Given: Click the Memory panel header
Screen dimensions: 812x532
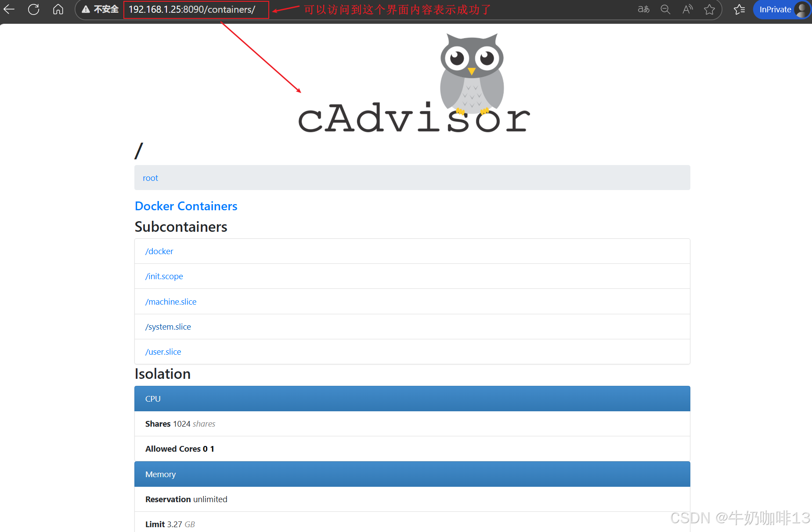Looking at the screenshot, I should (x=412, y=474).
